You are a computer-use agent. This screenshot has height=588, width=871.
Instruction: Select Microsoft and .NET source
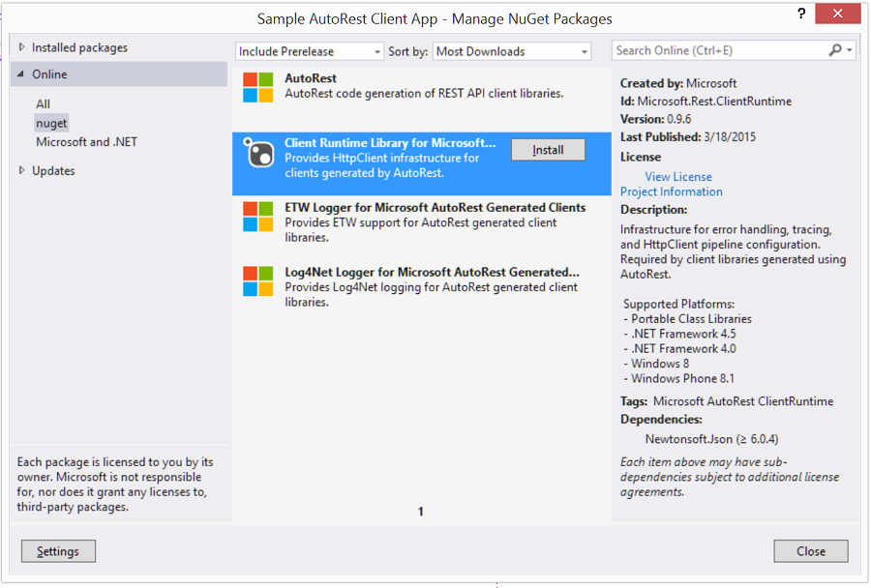[x=87, y=141]
